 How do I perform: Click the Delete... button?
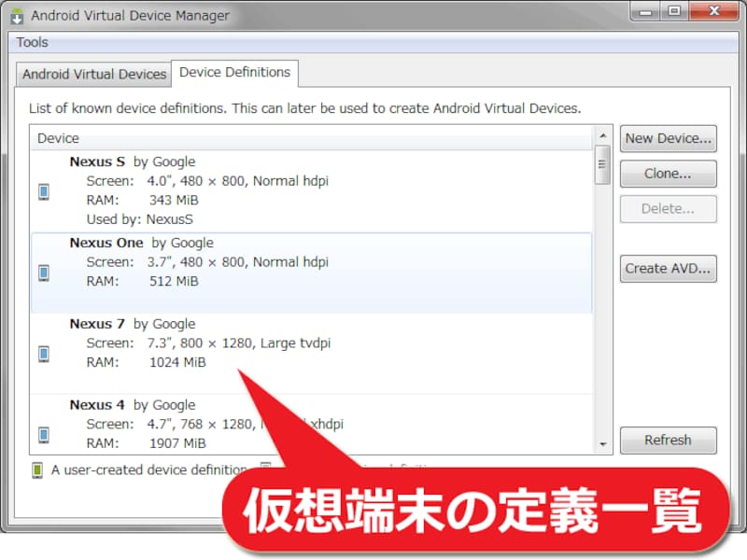668,209
